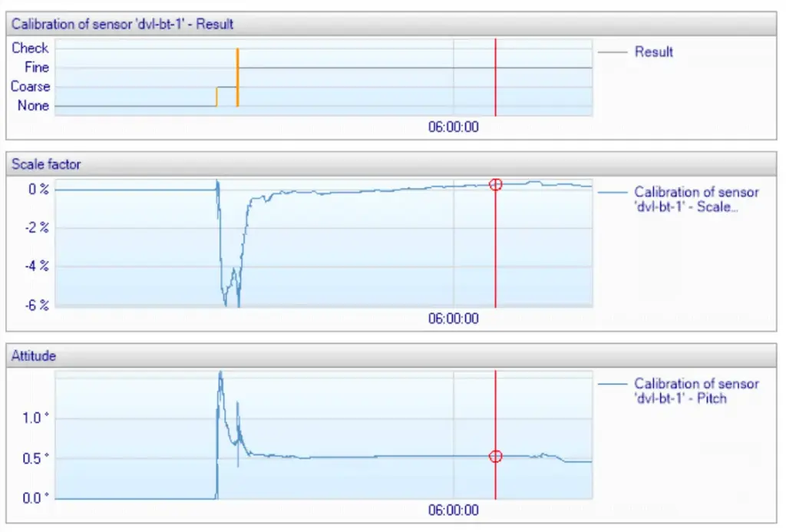Select the 'None' level axis label
Screen dimensions: 786x532
pos(34,106)
